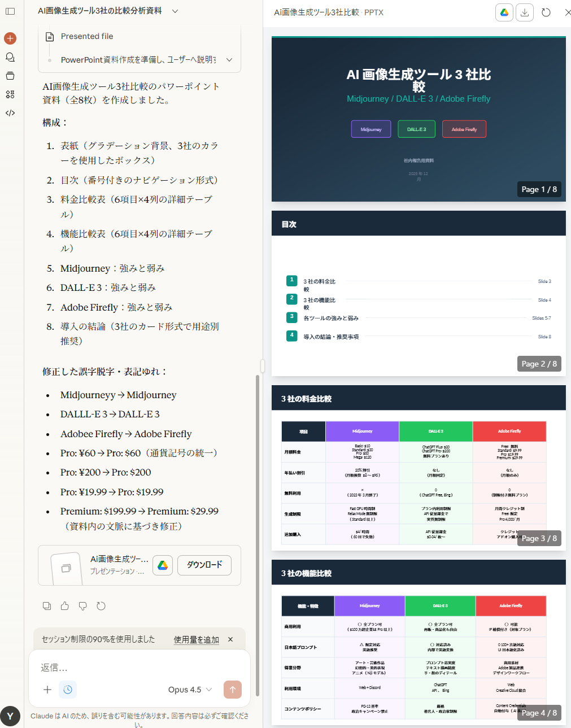
Task: Send message with arrow button
Action: (233, 690)
